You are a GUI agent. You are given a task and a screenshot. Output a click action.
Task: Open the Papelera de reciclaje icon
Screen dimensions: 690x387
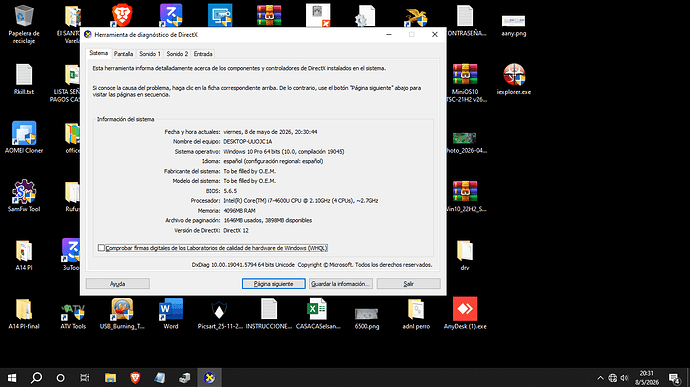pyautogui.click(x=24, y=24)
